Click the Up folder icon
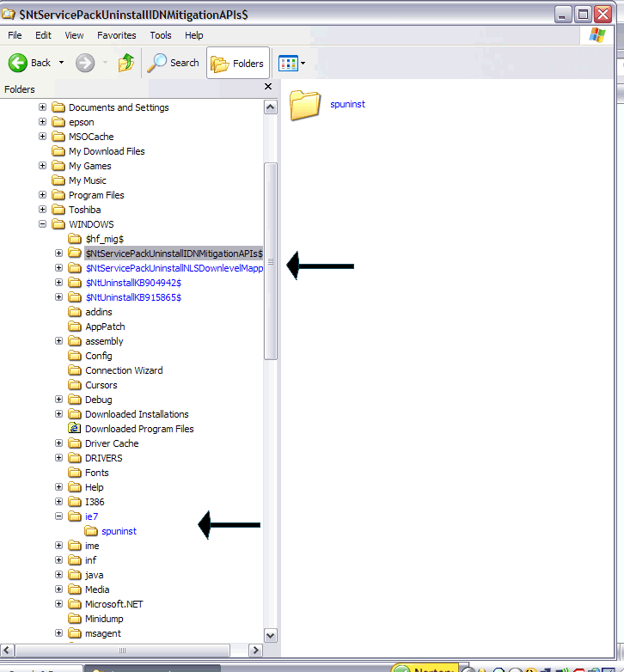624x672 pixels. click(x=126, y=63)
